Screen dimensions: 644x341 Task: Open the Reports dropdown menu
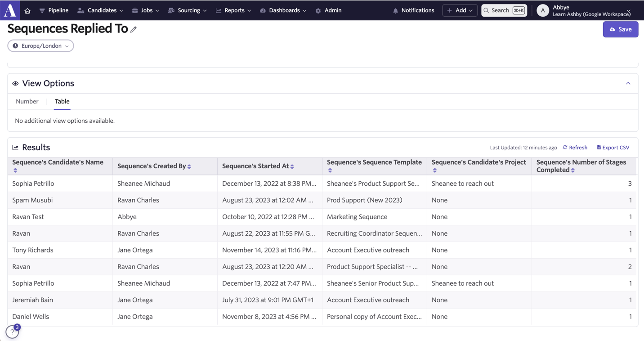point(233,10)
